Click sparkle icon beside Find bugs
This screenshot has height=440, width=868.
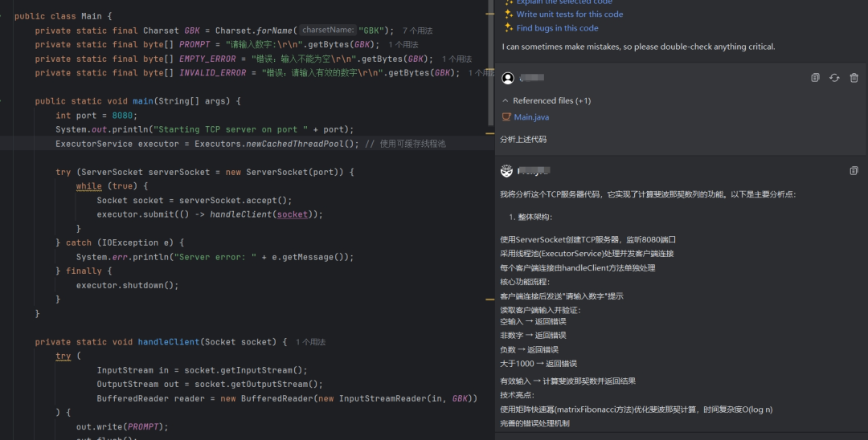[x=508, y=28]
